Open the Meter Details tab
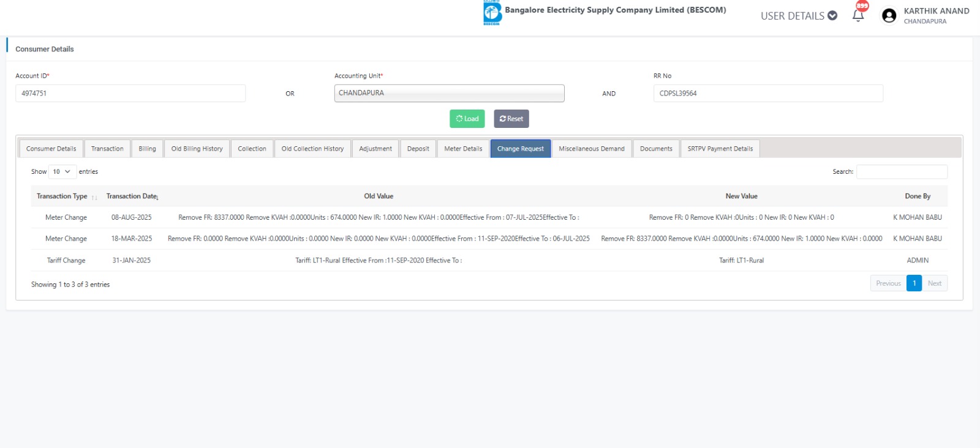Screen dimensions: 980x448 click(463, 149)
